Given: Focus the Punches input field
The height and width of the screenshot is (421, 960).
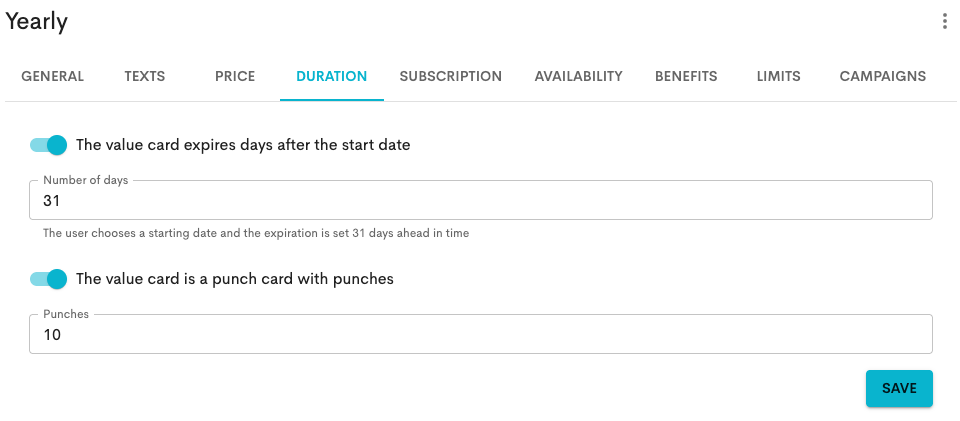Looking at the screenshot, I should [x=480, y=335].
